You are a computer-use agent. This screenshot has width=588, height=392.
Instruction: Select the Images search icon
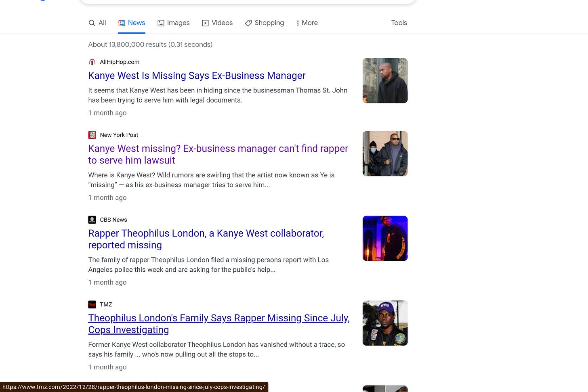point(160,23)
